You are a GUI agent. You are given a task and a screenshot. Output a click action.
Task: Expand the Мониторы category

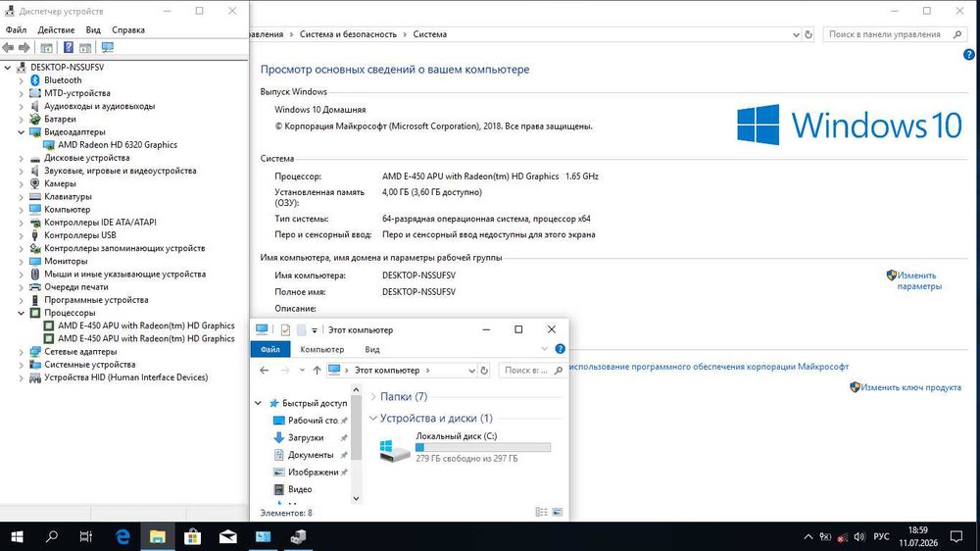(21, 262)
